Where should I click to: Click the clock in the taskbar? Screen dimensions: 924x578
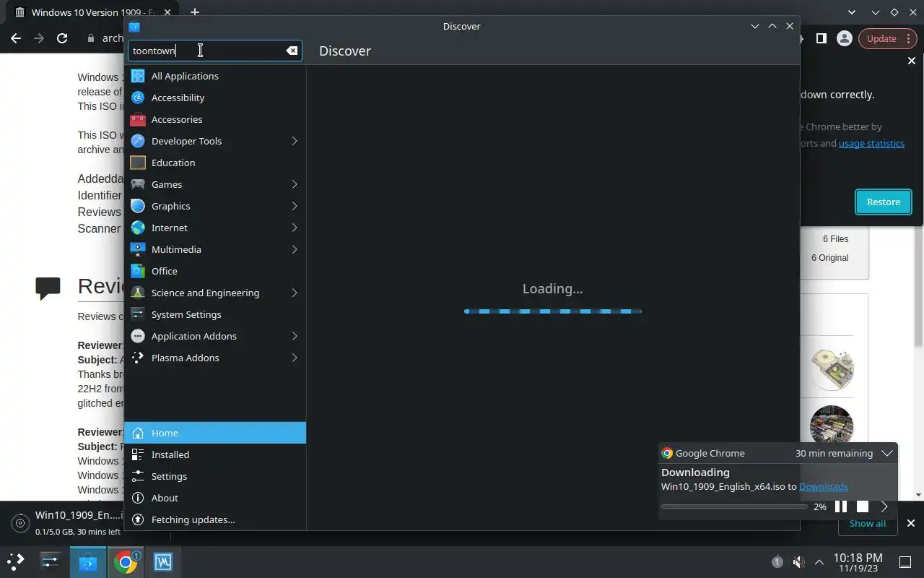[x=858, y=562]
